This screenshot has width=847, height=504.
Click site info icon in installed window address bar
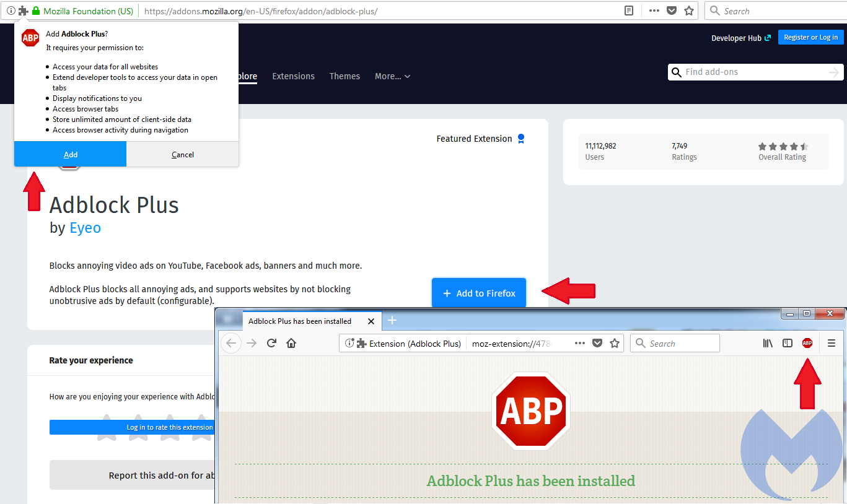click(x=349, y=343)
